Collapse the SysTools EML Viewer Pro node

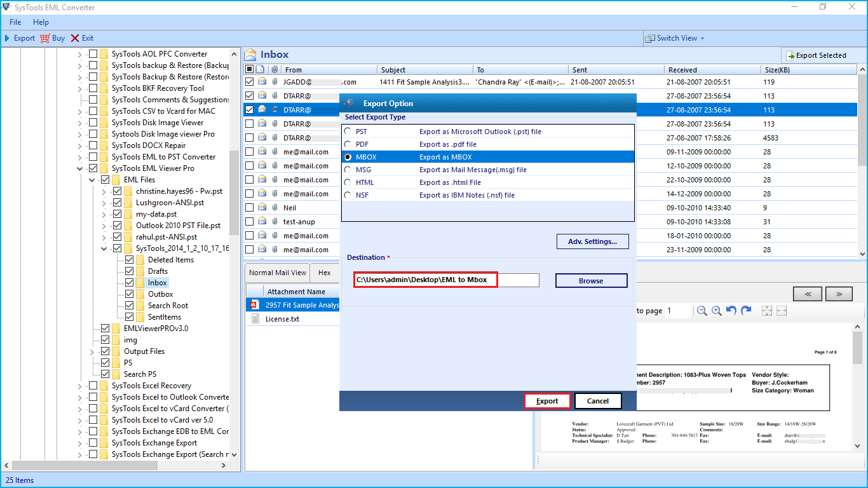[80, 168]
